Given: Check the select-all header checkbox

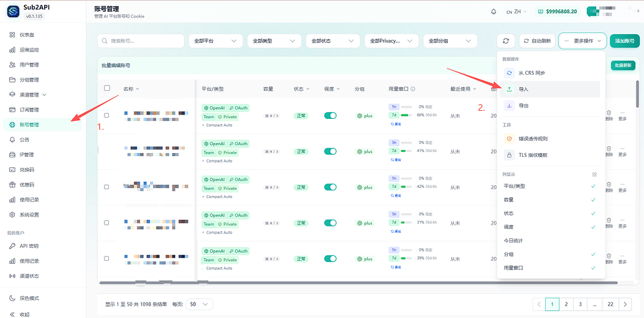Looking at the screenshot, I should coord(107,88).
